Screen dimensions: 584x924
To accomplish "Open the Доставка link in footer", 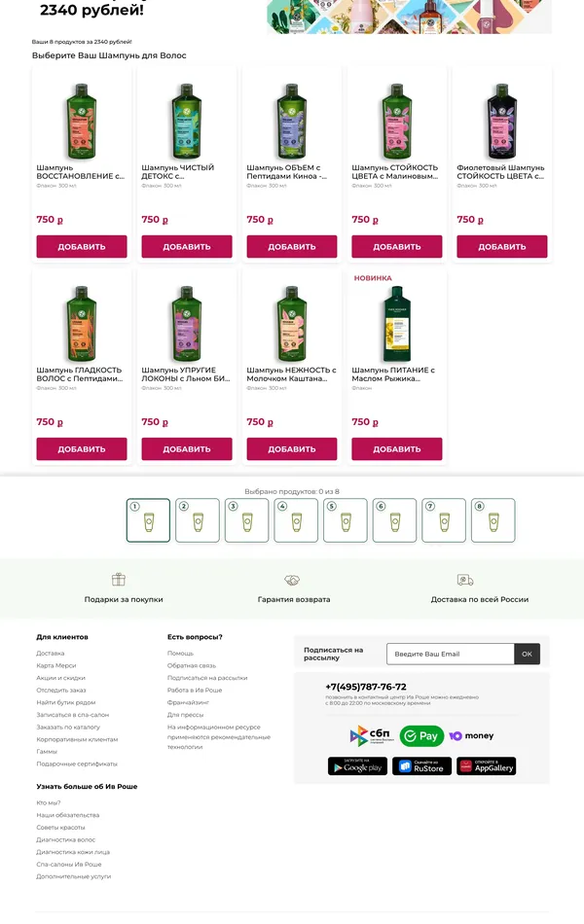I will click(51, 653).
